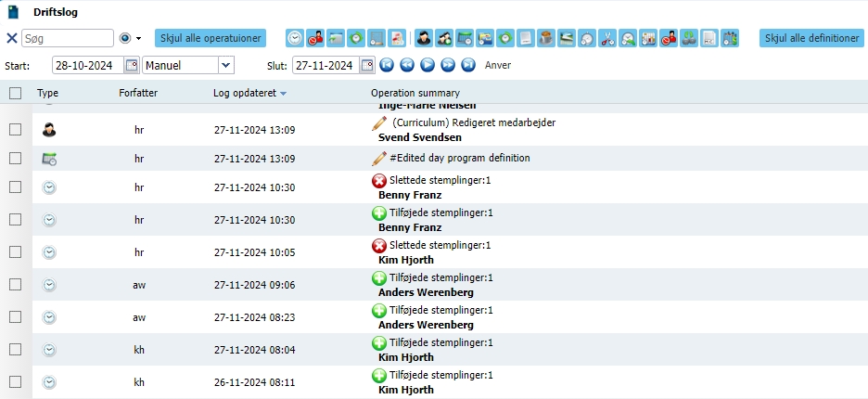
Task: Check Anders Werenberg 09:06 row checkbox
Action: click(16, 284)
